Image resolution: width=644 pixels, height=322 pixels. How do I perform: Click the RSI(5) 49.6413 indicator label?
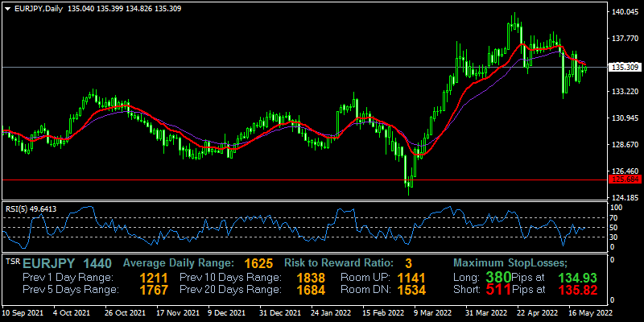click(31, 209)
